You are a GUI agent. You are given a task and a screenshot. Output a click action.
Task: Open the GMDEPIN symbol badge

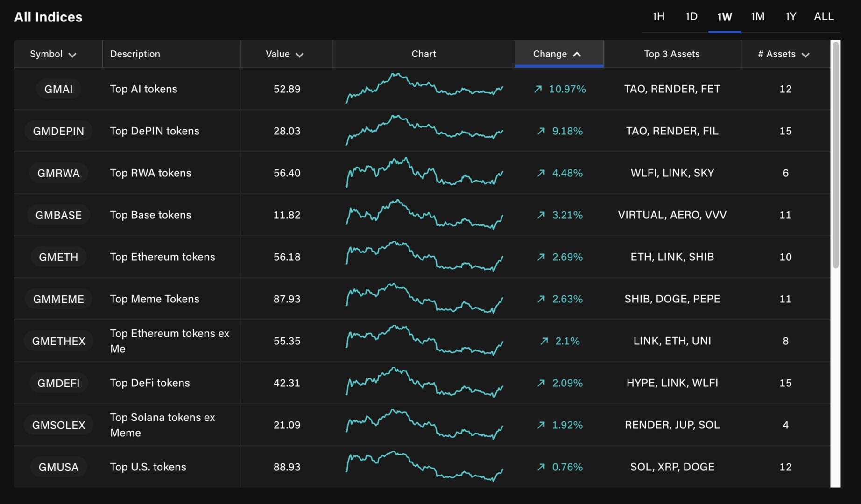click(58, 131)
